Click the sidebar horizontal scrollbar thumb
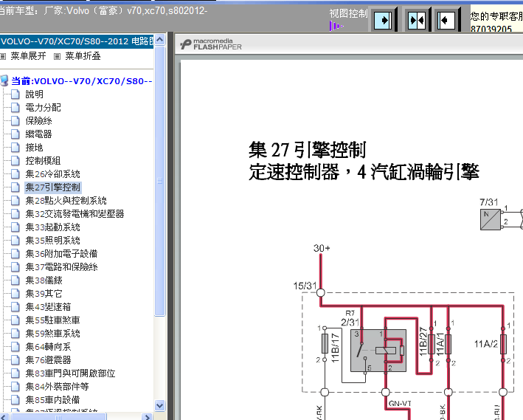Image resolution: width=523 pixels, height=420 pixels. 58,417
